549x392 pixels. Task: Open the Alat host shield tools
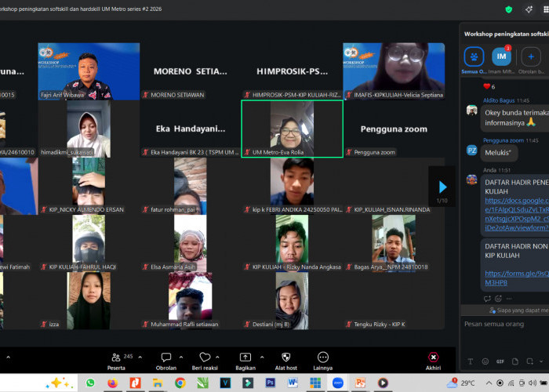[x=285, y=358]
